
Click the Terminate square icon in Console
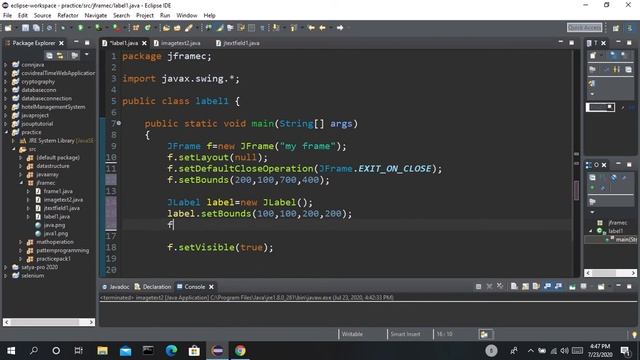coord(478,287)
